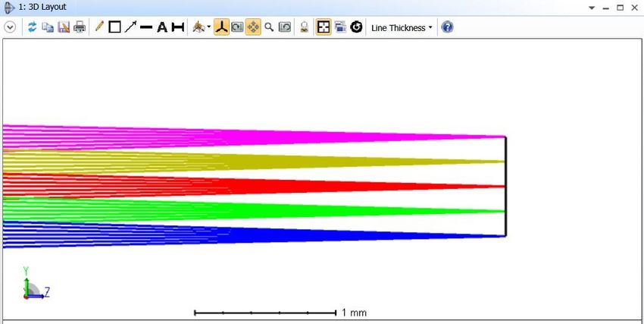Toggle the pan move arrows tool

point(253,27)
